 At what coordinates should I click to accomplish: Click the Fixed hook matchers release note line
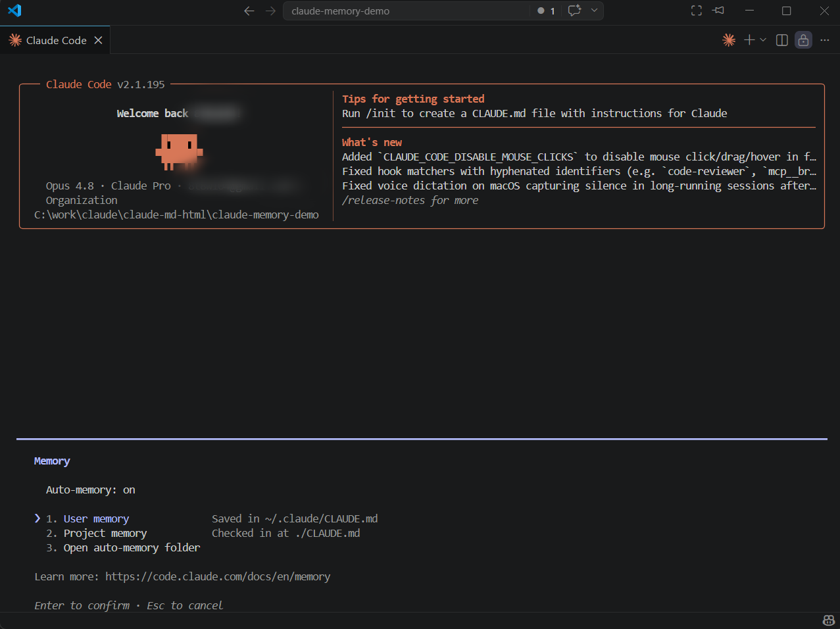pos(579,172)
